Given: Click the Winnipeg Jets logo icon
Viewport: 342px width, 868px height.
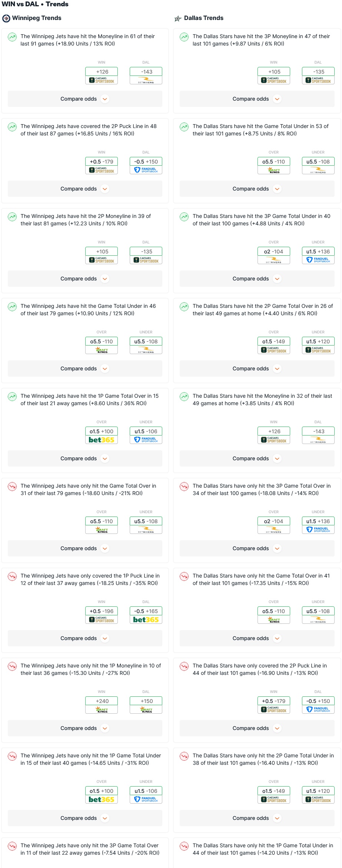Looking at the screenshot, I should click(x=6, y=18).
